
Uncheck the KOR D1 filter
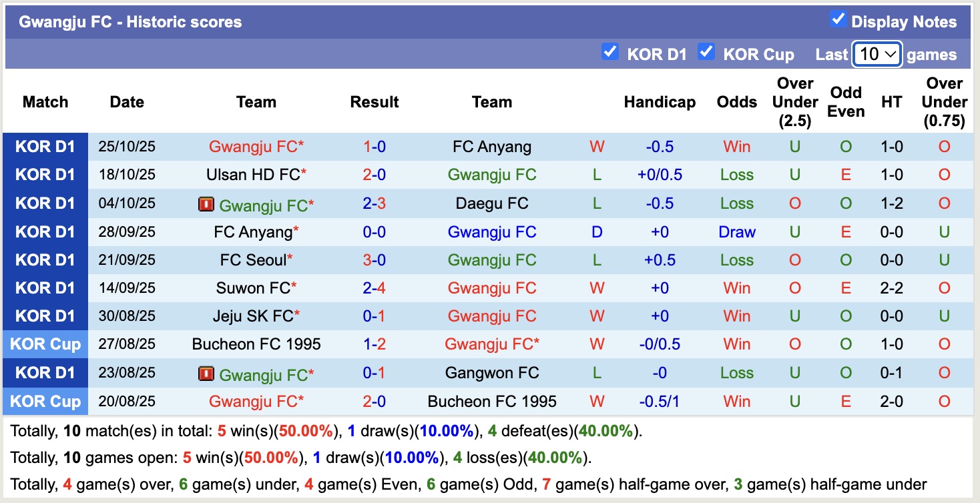click(610, 51)
